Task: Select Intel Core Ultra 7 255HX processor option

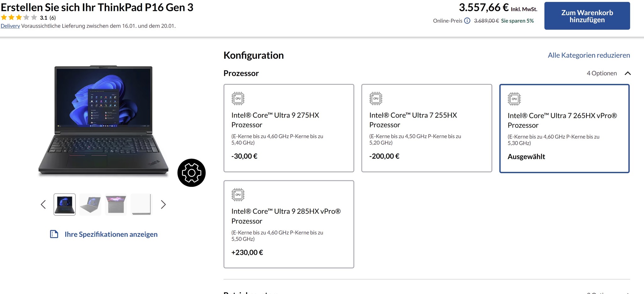Action: click(x=426, y=128)
